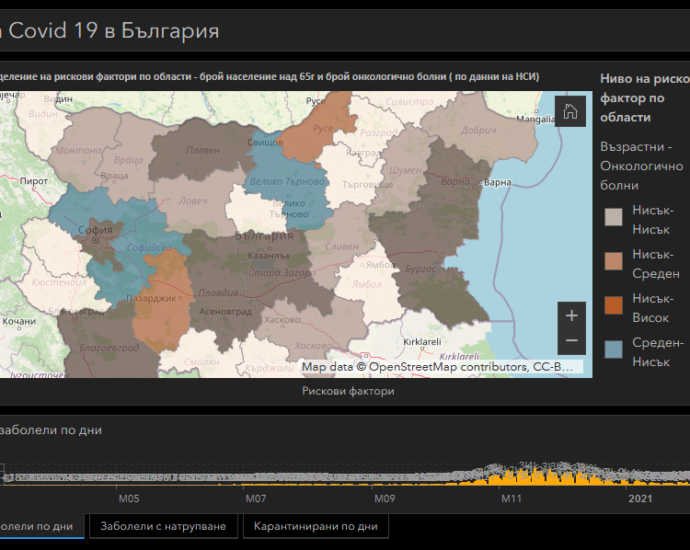Click the yellow peak in daily cases chart
The image size is (690, 550).
point(535,476)
